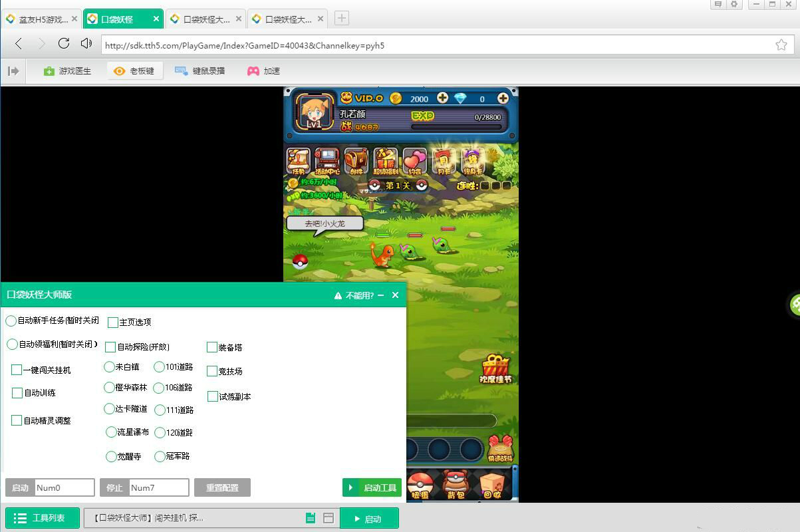Select 111道路 radio button
Screen dimensions: 800x532
pyautogui.click(x=160, y=410)
